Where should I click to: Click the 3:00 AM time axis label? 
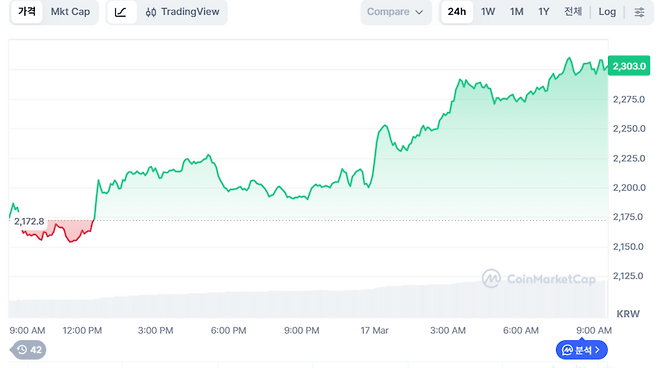click(448, 331)
